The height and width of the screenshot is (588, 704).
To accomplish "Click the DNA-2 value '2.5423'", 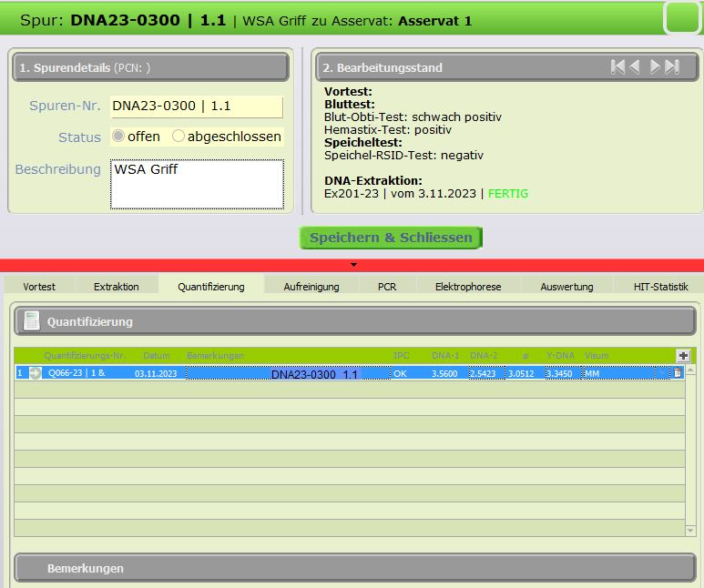I will [486, 373].
